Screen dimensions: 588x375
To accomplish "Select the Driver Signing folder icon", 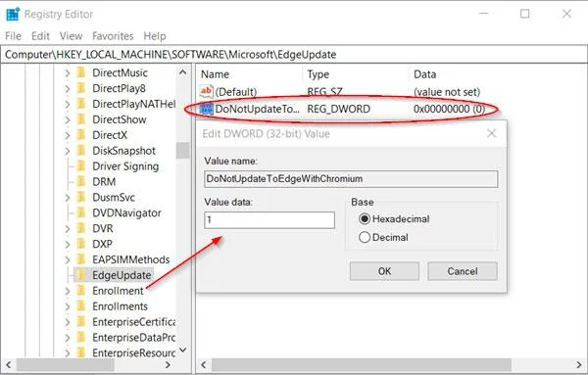I will (x=81, y=165).
